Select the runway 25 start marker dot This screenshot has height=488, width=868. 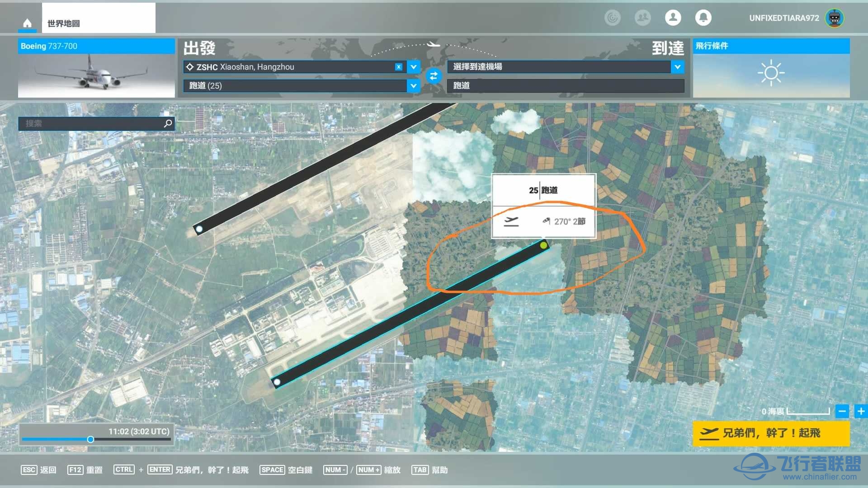coord(544,245)
